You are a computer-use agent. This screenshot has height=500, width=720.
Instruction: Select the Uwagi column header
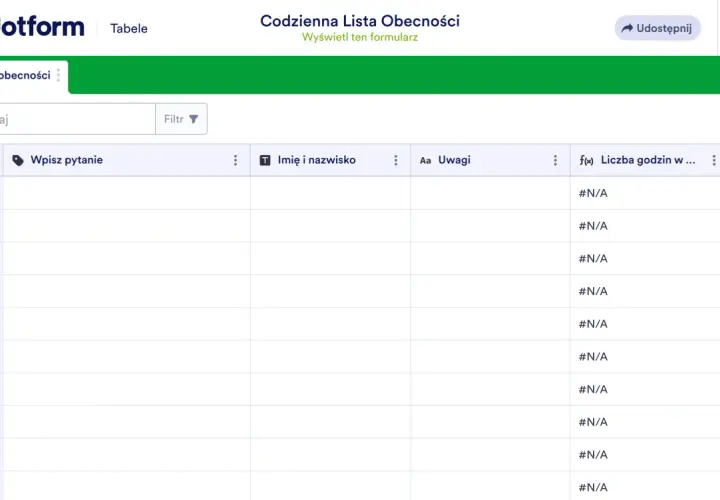pyautogui.click(x=490, y=160)
